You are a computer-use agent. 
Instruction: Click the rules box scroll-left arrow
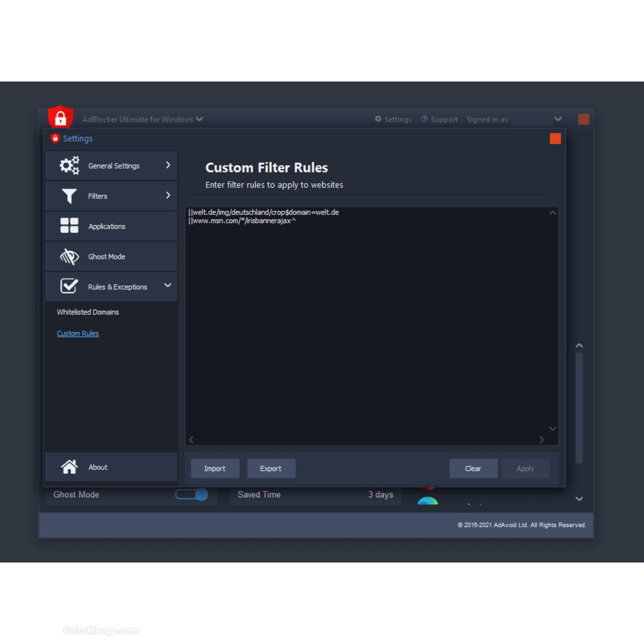(x=191, y=440)
